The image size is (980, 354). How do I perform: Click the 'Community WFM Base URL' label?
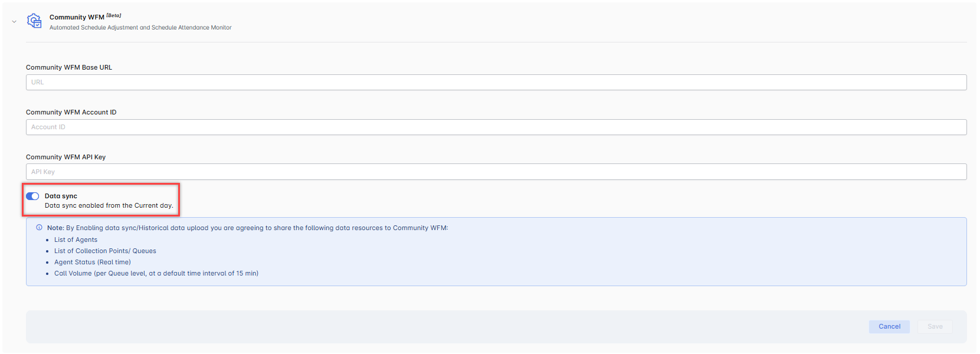click(69, 68)
